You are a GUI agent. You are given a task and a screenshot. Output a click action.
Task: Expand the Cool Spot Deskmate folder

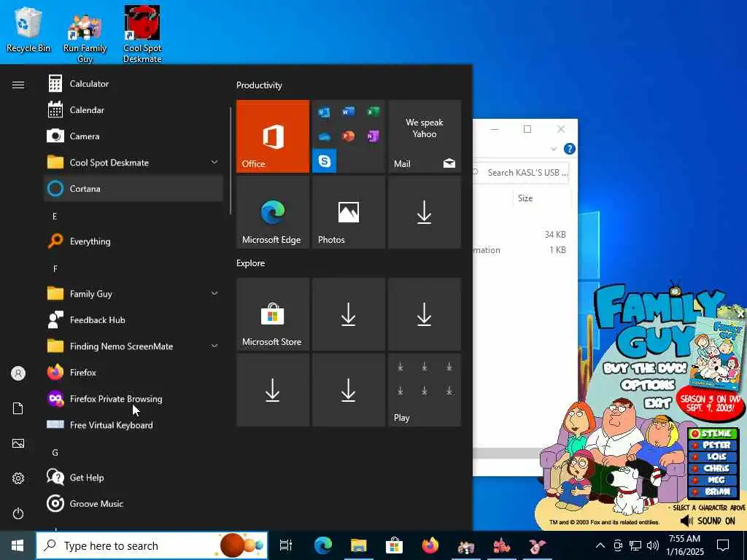pyautogui.click(x=214, y=163)
